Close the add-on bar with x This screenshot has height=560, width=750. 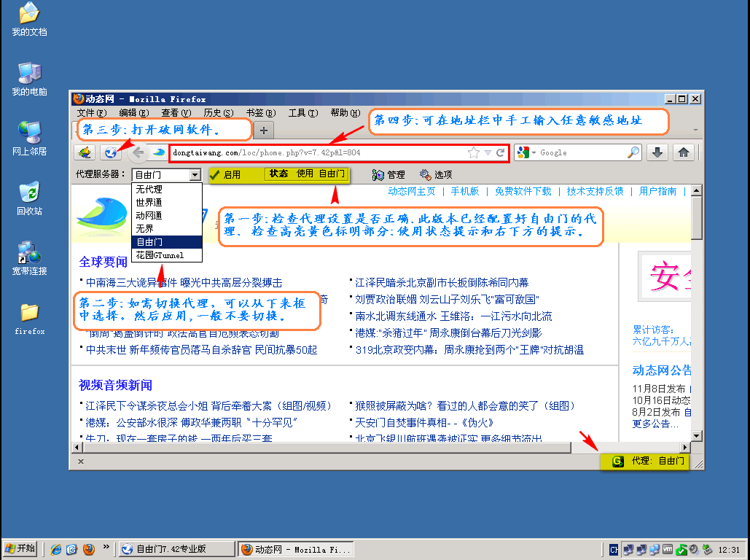81,462
